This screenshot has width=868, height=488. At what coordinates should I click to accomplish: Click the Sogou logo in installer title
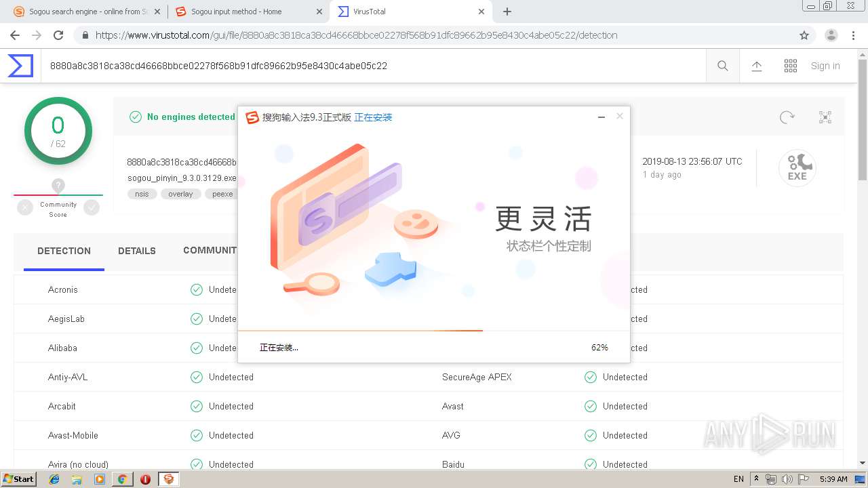point(252,117)
